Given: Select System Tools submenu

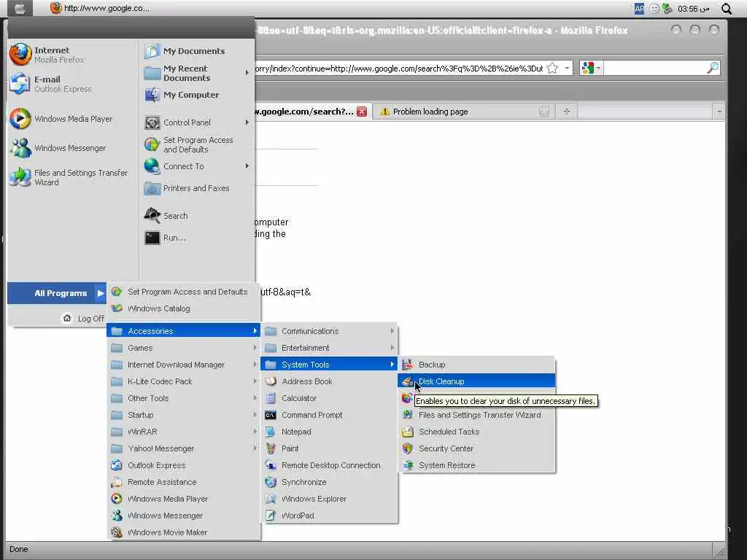Looking at the screenshot, I should click(329, 365).
